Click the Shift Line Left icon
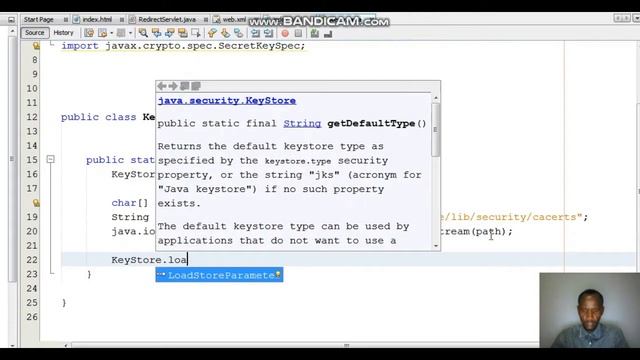The height and width of the screenshot is (360, 640). tap(255, 33)
